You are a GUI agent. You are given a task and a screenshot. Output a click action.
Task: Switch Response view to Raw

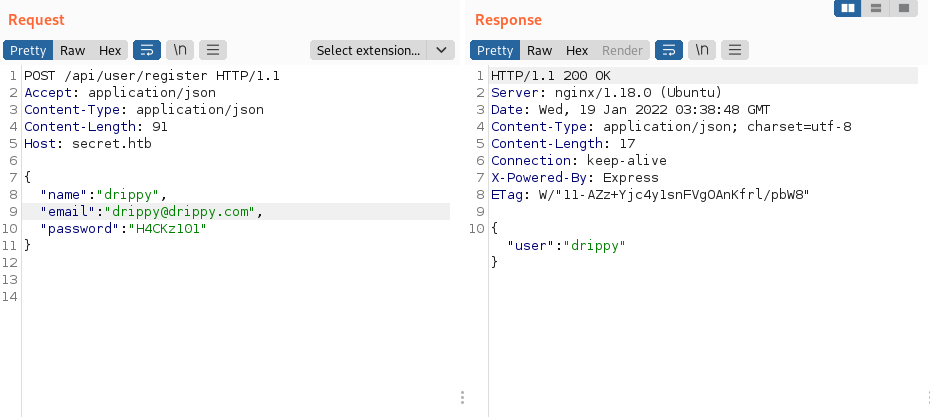point(539,50)
